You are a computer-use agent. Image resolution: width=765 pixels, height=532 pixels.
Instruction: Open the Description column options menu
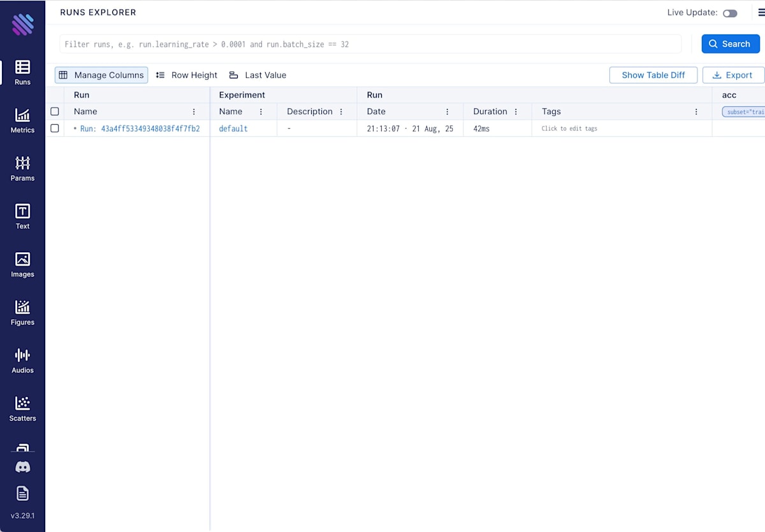click(341, 111)
